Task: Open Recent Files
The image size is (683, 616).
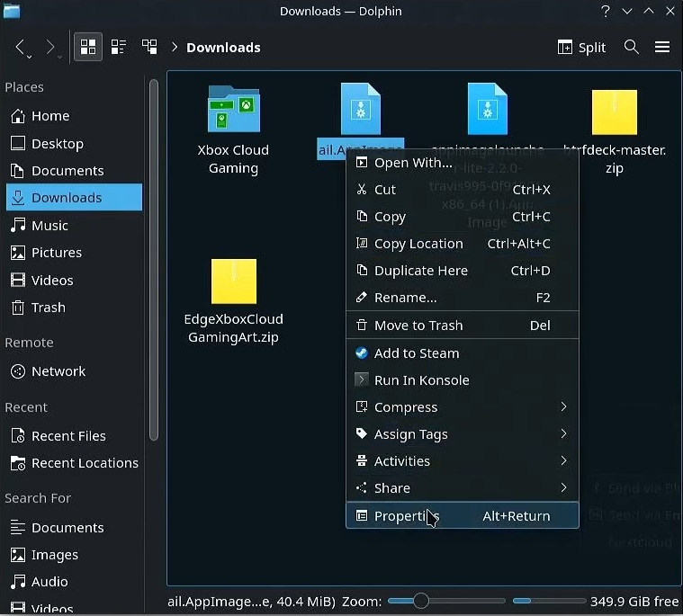Action: pyautogui.click(x=74, y=436)
